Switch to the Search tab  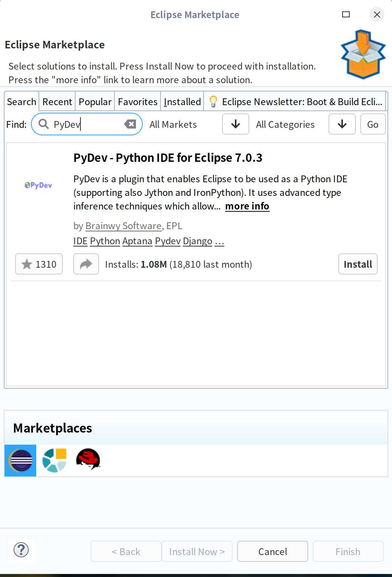22,102
